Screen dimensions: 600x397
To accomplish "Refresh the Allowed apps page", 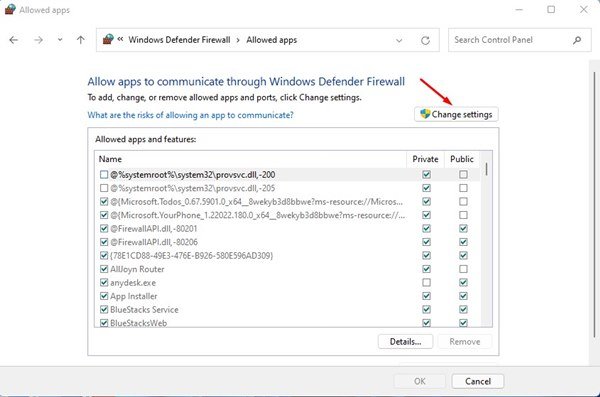I will (425, 40).
